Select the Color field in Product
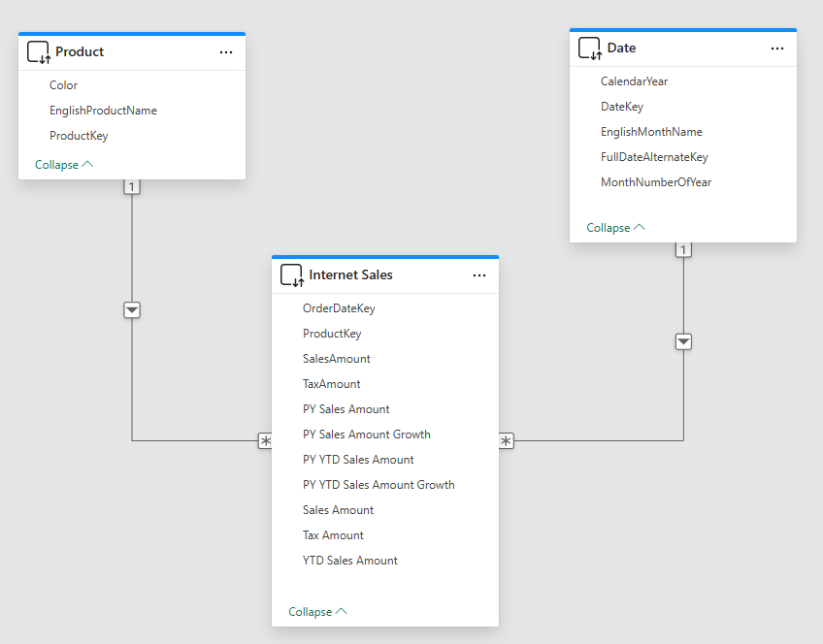823x644 pixels. (x=64, y=85)
